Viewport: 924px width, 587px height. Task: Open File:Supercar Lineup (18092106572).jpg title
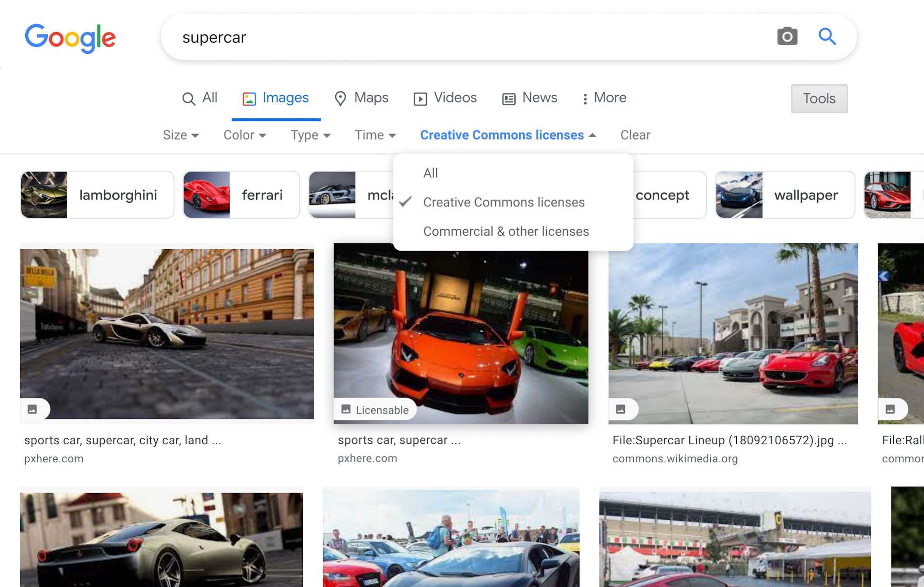pyautogui.click(x=730, y=440)
